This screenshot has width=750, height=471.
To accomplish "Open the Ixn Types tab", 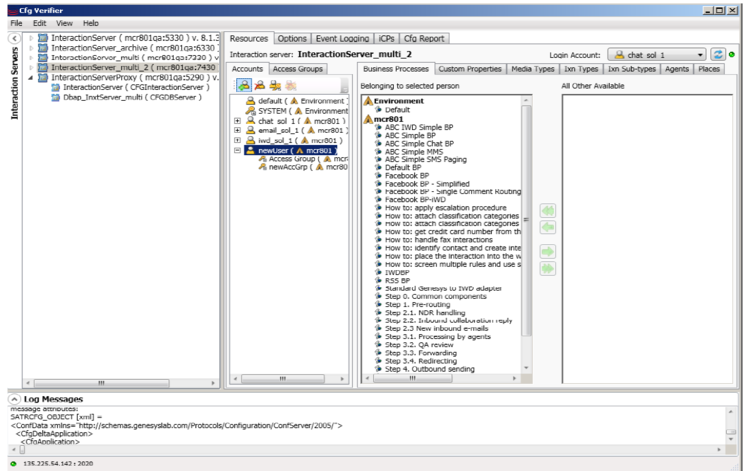I will pos(581,69).
